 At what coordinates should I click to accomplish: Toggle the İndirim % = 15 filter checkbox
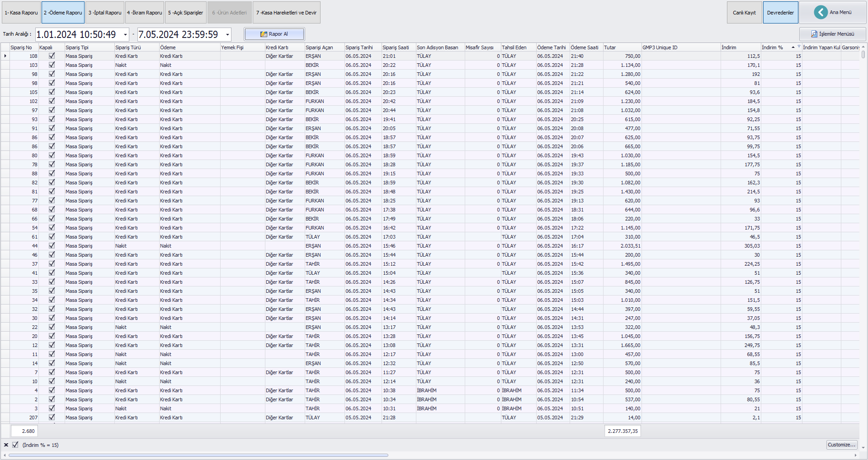15,445
